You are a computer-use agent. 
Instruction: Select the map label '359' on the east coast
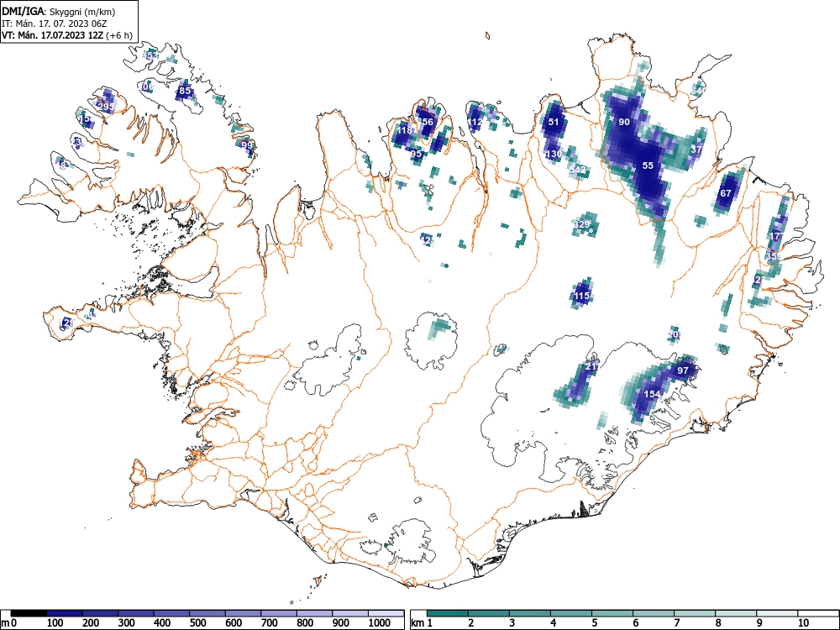[x=773, y=256]
